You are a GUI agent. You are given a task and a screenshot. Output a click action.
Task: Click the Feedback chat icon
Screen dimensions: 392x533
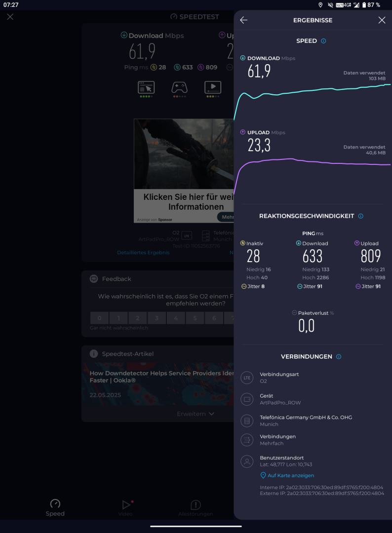pos(94,279)
